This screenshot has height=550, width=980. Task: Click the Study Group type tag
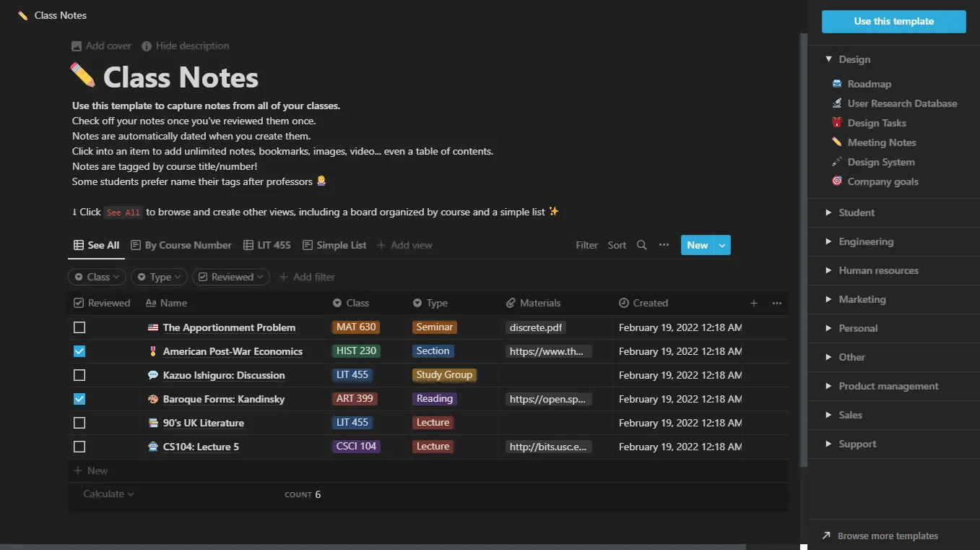[444, 374]
